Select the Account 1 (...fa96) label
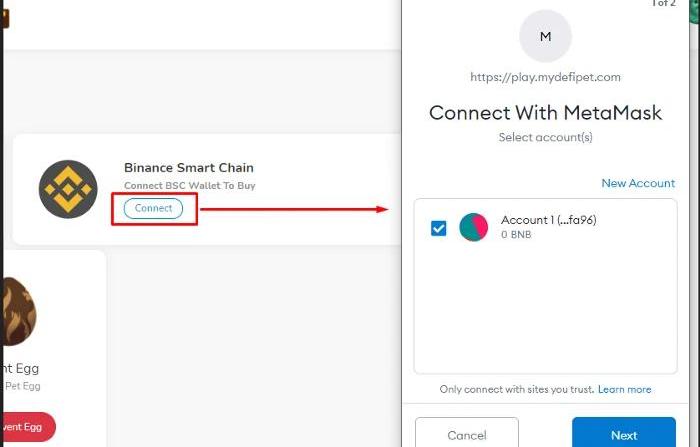Image resolution: width=700 pixels, height=447 pixels. [549, 220]
